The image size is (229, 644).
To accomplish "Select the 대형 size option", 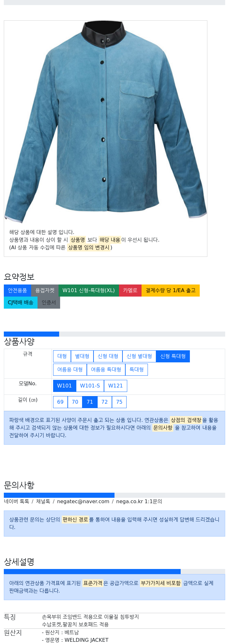I will pyautogui.click(x=62, y=356).
